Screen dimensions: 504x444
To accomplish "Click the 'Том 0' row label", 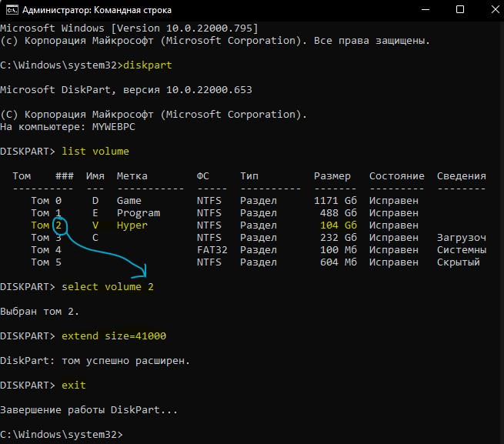I will click(x=46, y=201).
